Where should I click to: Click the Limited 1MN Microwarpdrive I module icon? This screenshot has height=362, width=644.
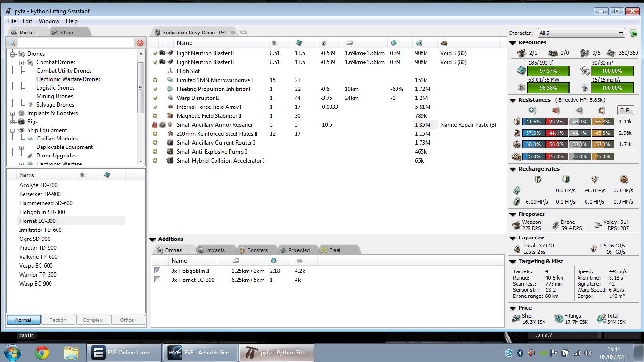pos(170,80)
